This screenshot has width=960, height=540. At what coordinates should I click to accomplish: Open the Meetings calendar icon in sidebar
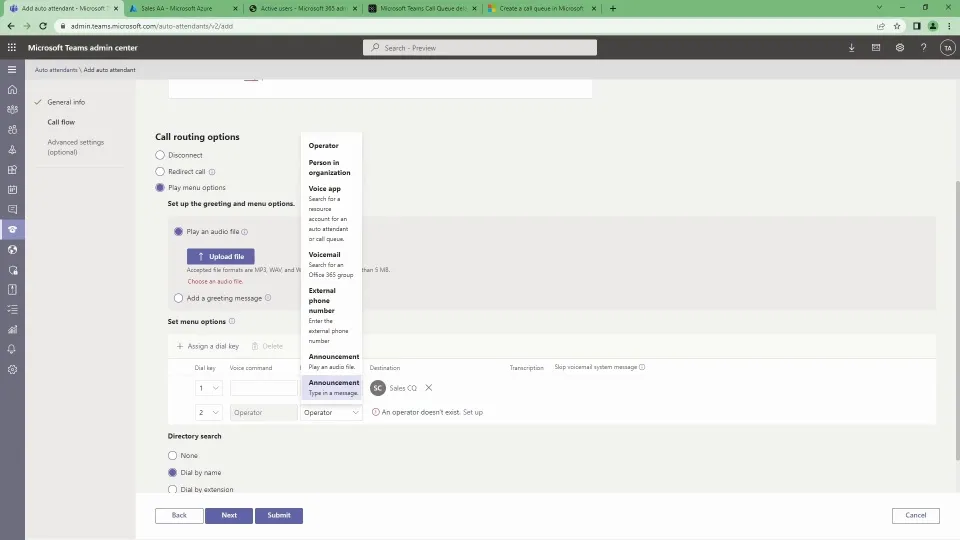coord(12,190)
